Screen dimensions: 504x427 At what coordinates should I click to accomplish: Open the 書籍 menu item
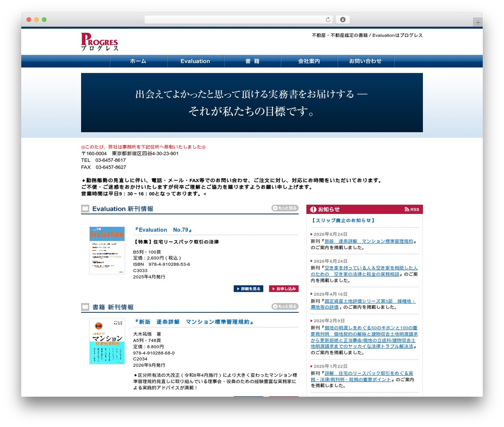(252, 61)
